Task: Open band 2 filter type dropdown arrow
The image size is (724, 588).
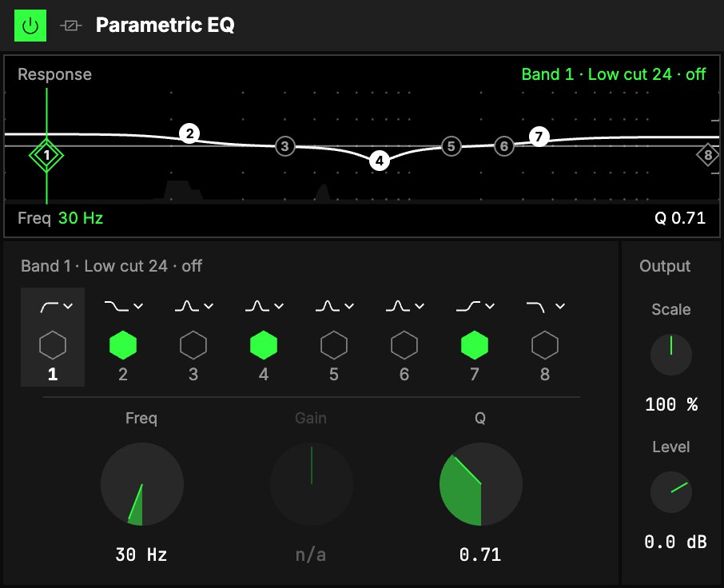Action: [138, 306]
